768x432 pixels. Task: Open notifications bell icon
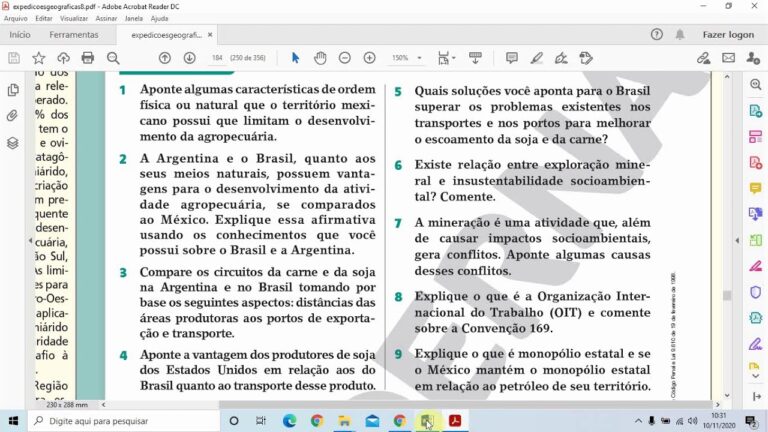pyautogui.click(x=680, y=34)
